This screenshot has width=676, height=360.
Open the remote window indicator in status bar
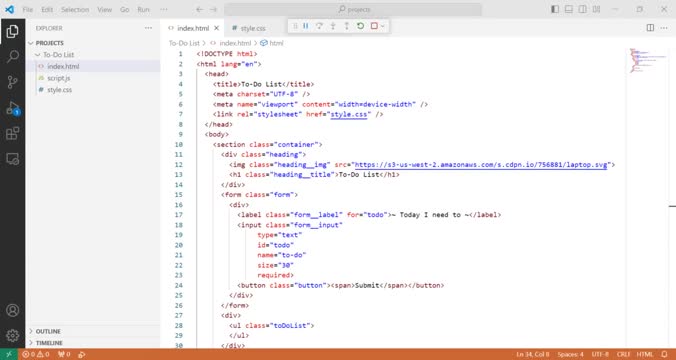point(9,354)
